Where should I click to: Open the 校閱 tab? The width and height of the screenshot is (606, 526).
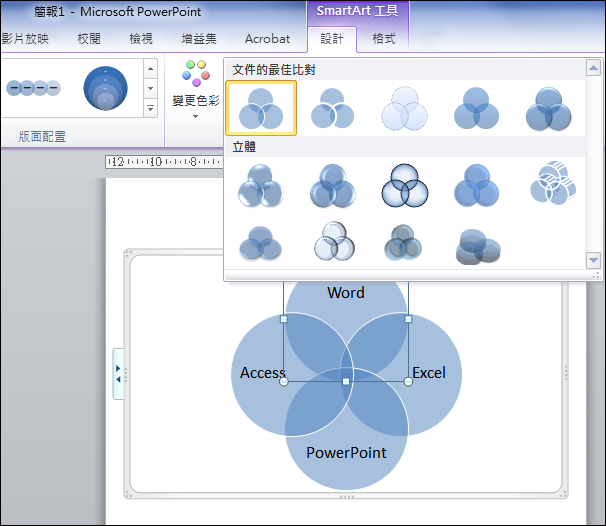pos(89,39)
